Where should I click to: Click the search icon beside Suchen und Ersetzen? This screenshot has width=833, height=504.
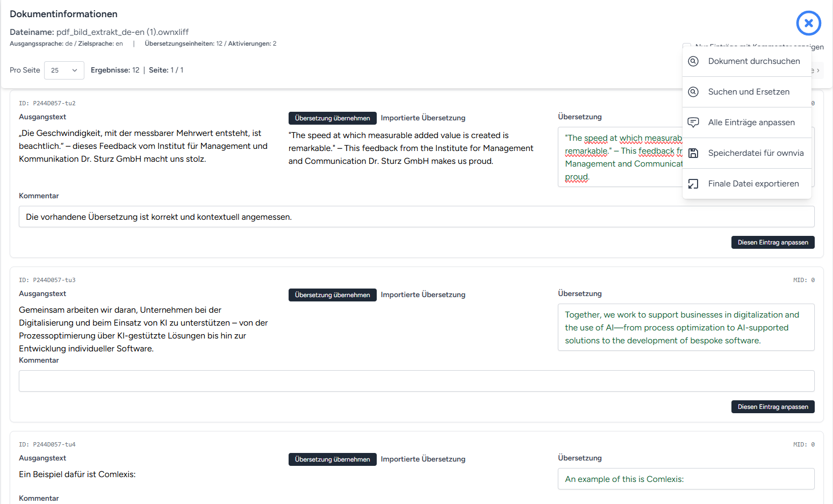click(x=693, y=92)
